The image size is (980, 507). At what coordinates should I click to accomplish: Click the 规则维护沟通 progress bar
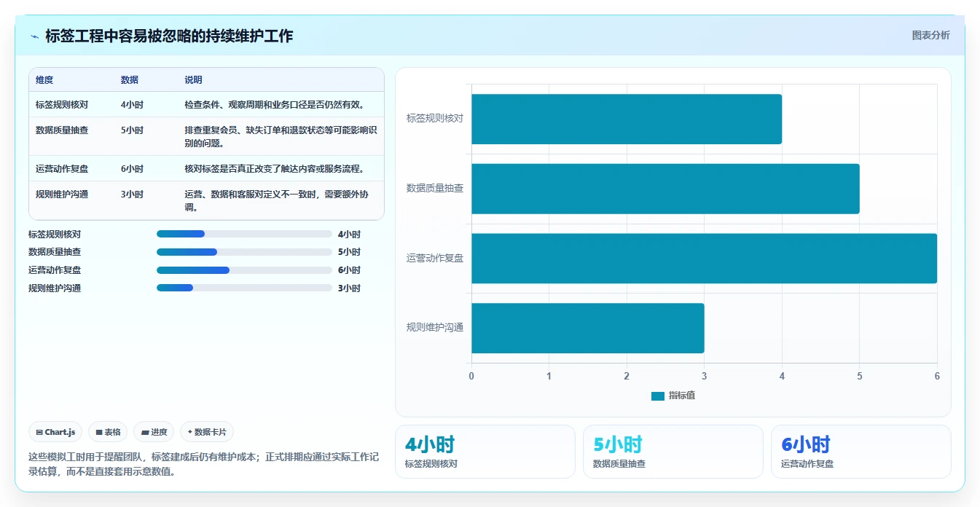point(244,288)
